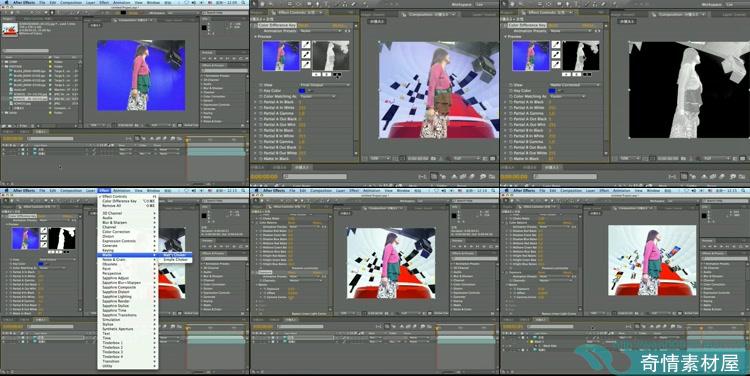Select top eyedropper beside the gray matte thumbnail
This screenshot has height=376, width=750.
point(306,44)
